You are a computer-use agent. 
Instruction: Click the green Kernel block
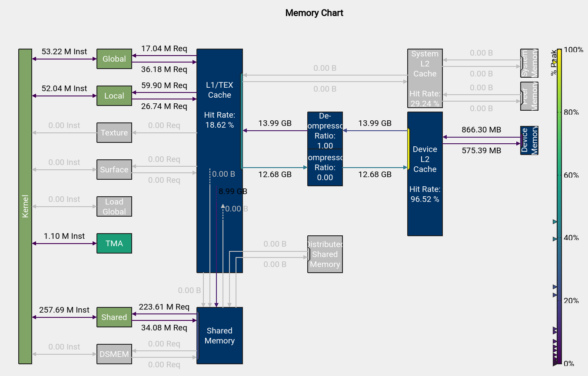point(25,206)
